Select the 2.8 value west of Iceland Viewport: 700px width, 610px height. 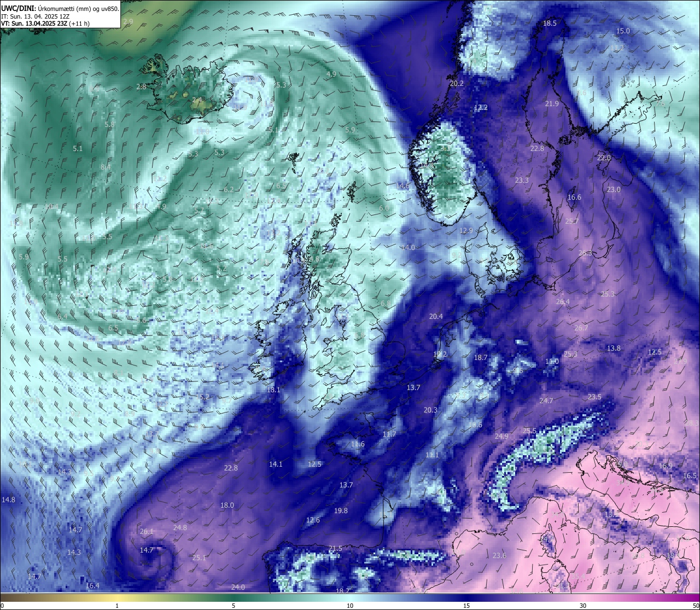[x=141, y=86]
